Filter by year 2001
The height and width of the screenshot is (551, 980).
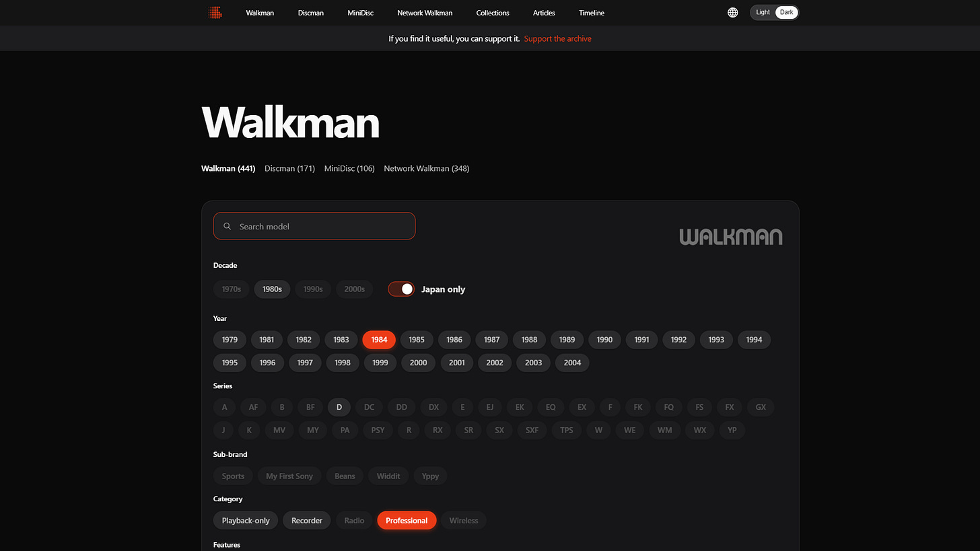457,363
